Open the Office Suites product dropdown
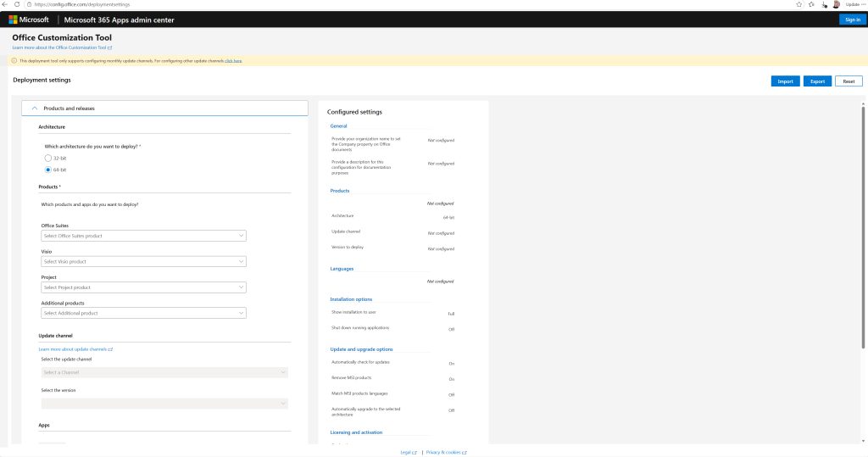Viewport: 868px width, 457px height. coord(143,236)
